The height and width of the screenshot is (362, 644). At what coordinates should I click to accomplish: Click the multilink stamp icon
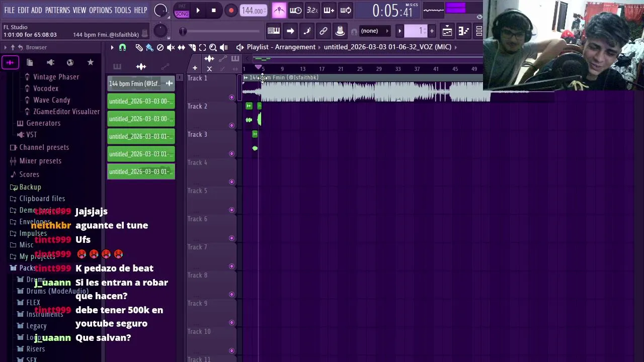pyautogui.click(x=340, y=31)
